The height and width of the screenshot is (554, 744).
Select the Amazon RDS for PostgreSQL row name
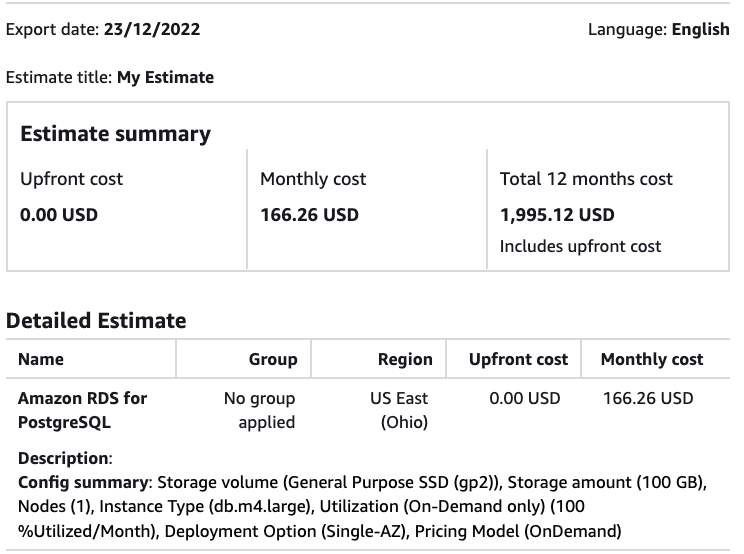[x=82, y=410]
